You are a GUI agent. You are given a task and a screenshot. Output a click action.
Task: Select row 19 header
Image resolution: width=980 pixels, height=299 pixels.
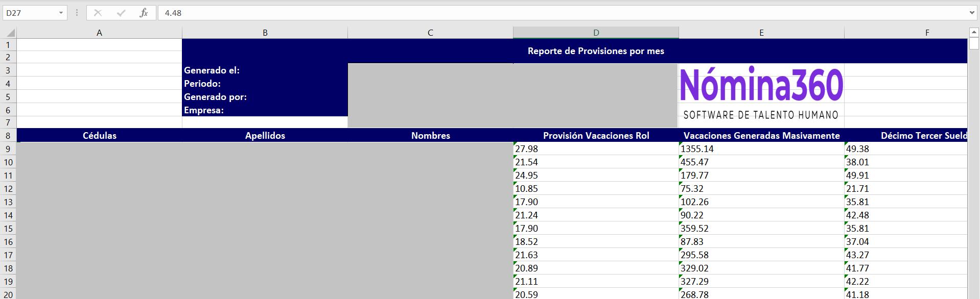coord(8,282)
